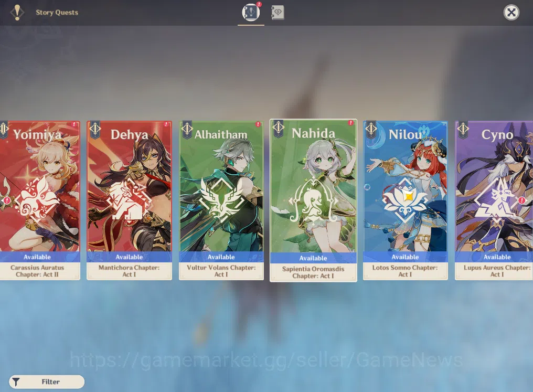The height and width of the screenshot is (392, 533).
Task: Click 'Lotos Somno Chapter: Act I' text
Action: 405,271
